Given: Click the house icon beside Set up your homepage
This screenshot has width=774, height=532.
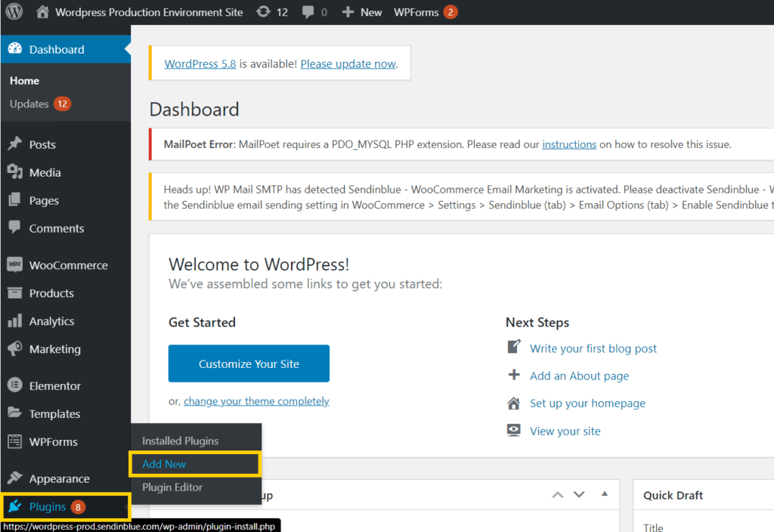Looking at the screenshot, I should pos(514,404).
